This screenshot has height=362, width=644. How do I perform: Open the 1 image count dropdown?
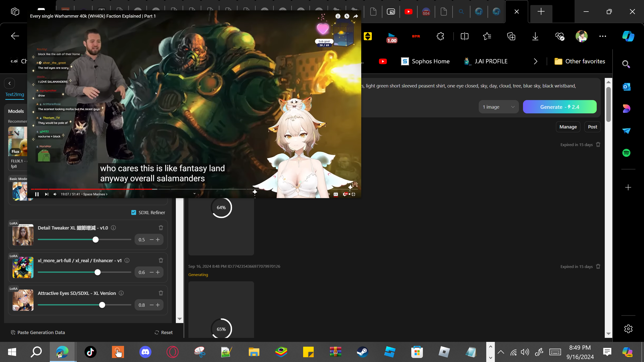click(x=499, y=107)
